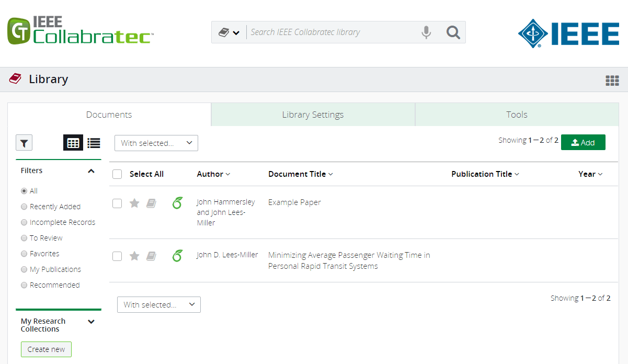
Task: Click the microphone voice search icon
Action: (426, 32)
